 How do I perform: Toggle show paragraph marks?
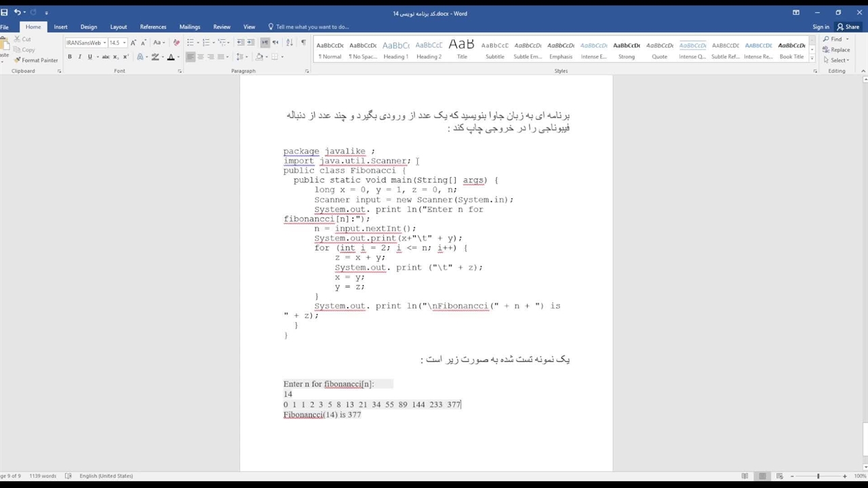pyautogui.click(x=303, y=43)
